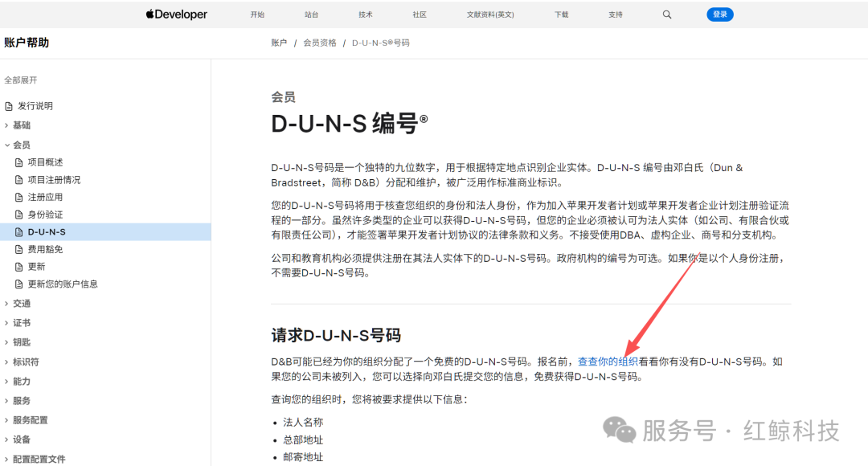Screen dimensions: 868x466
Task: Expand the 证书 section chevron
Action: (x=6, y=323)
